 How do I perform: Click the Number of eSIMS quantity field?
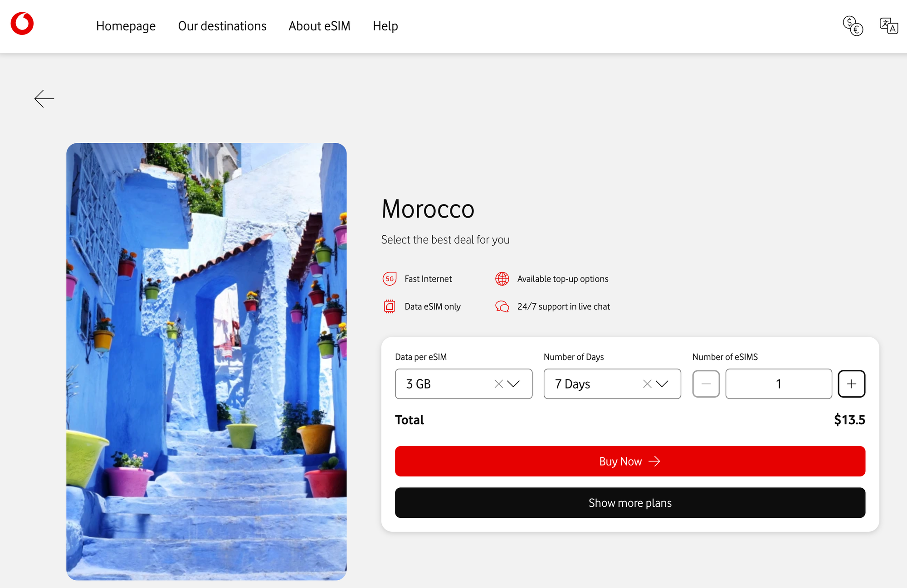coord(779,384)
